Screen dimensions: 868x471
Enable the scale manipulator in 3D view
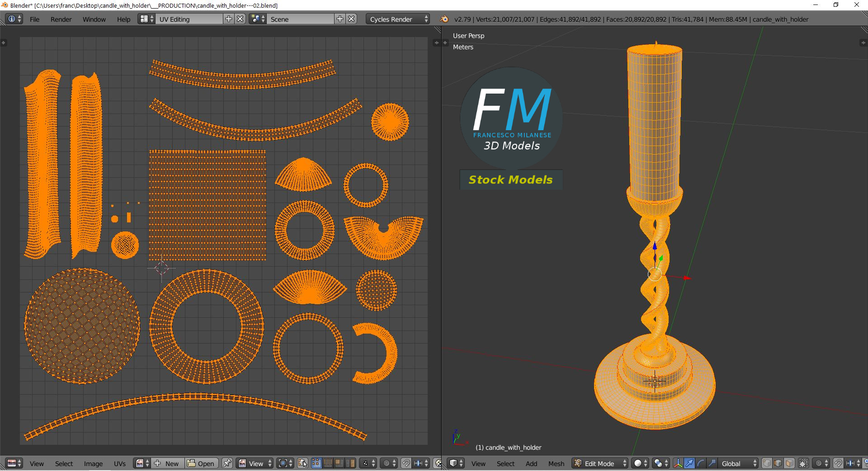tap(712, 463)
